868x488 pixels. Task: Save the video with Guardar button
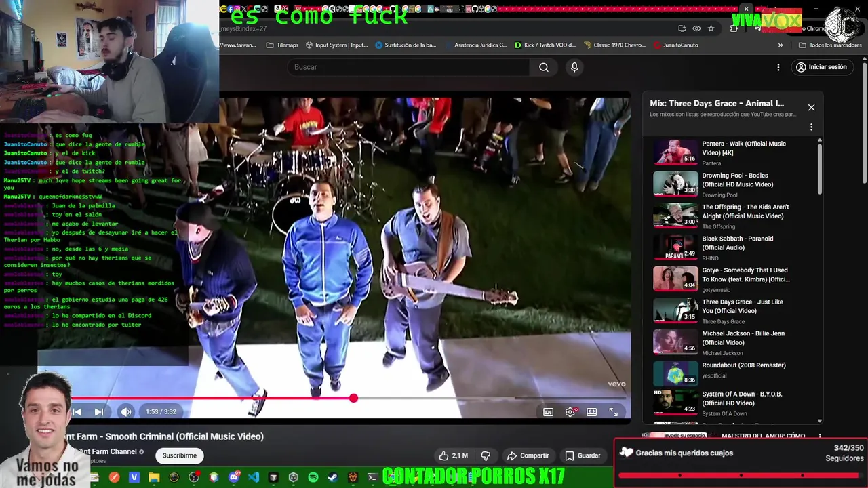coord(583,455)
